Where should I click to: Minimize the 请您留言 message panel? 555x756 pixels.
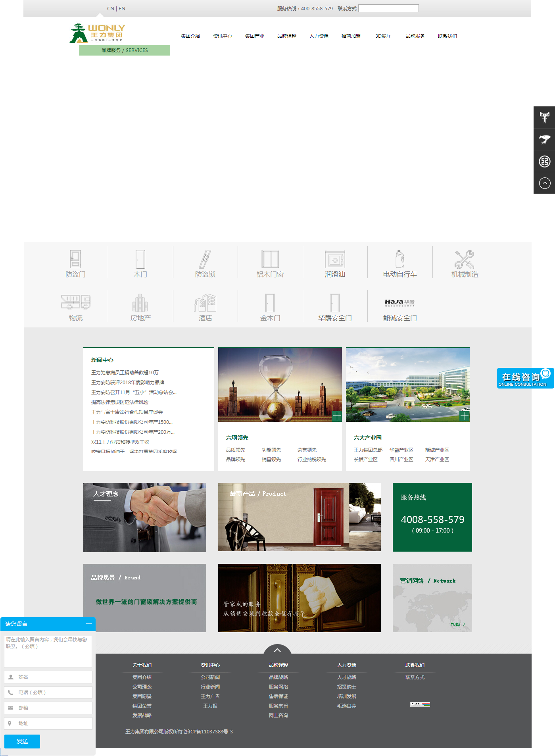(89, 624)
